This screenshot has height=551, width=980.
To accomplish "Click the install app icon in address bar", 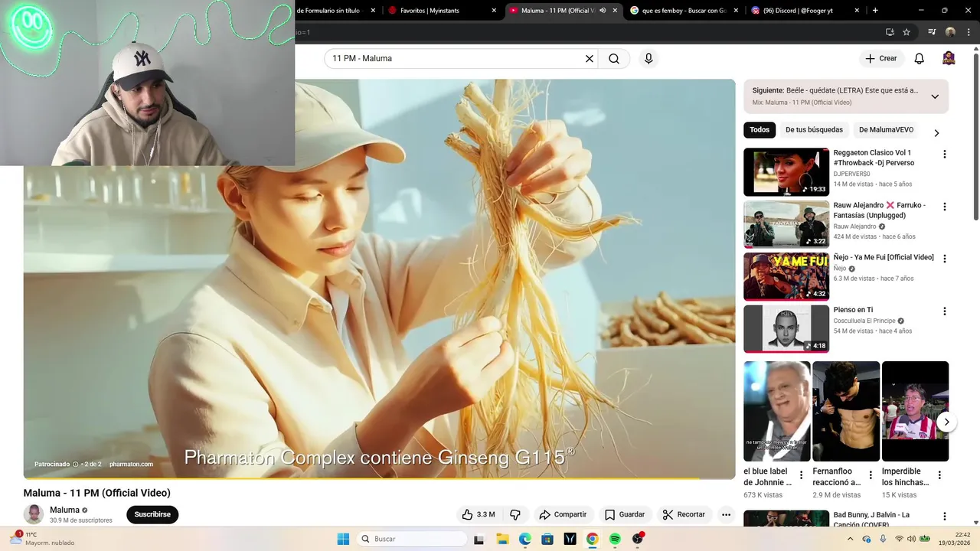I will point(890,32).
